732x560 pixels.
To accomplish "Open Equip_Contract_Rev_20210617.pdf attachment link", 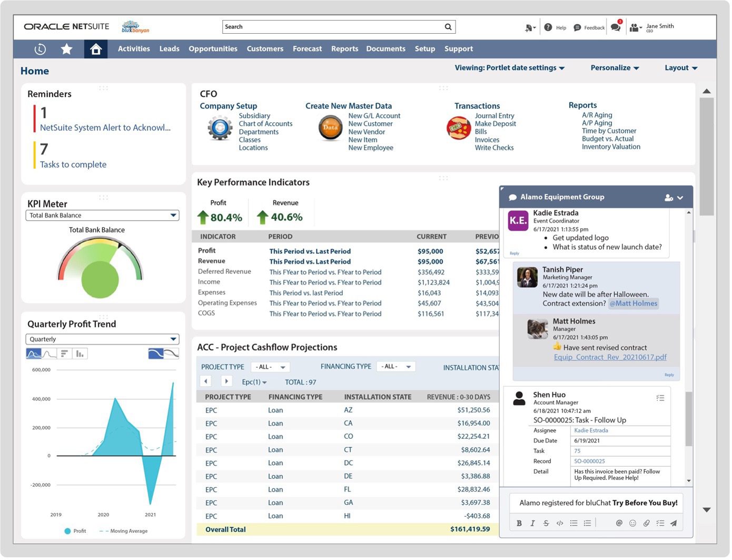I will click(x=610, y=357).
